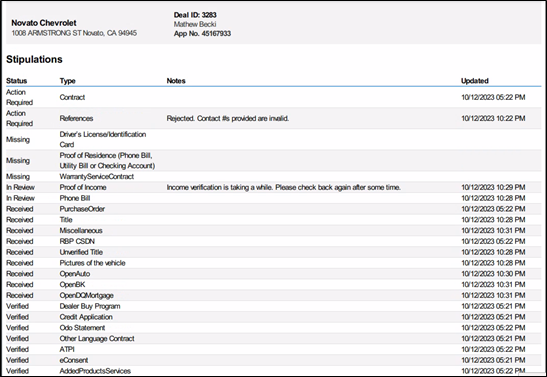Click the Novato Chevrolet dealer name

[x=44, y=23]
